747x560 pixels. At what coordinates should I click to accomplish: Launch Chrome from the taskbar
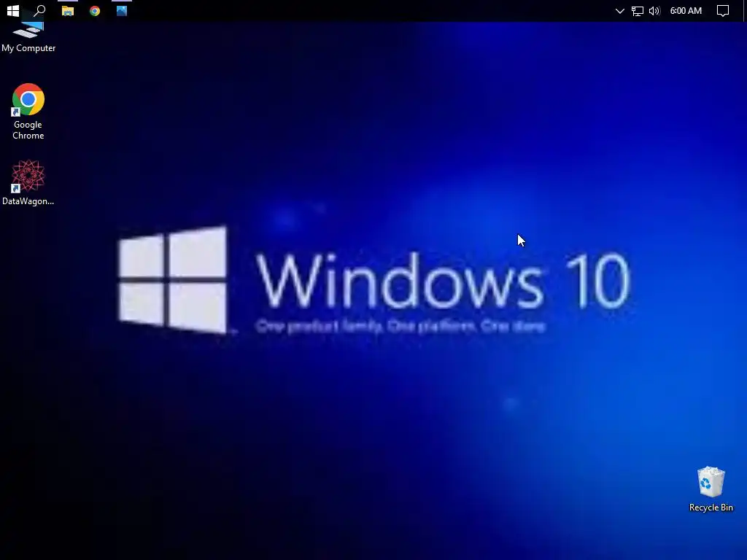tap(95, 10)
